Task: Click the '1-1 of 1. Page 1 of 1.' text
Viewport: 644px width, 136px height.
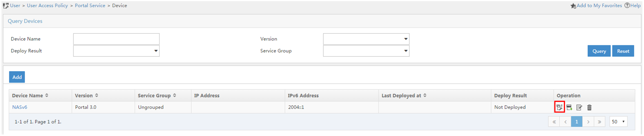Action: (x=38, y=122)
